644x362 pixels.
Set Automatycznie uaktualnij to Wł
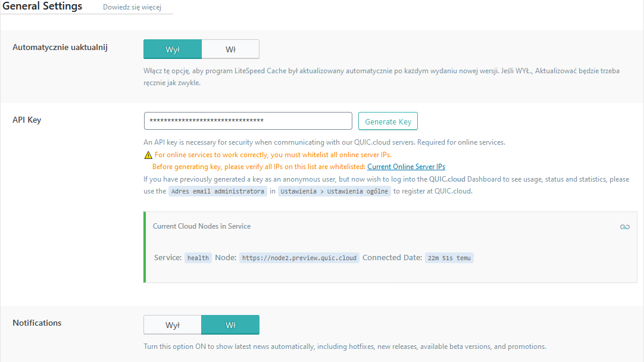[230, 49]
